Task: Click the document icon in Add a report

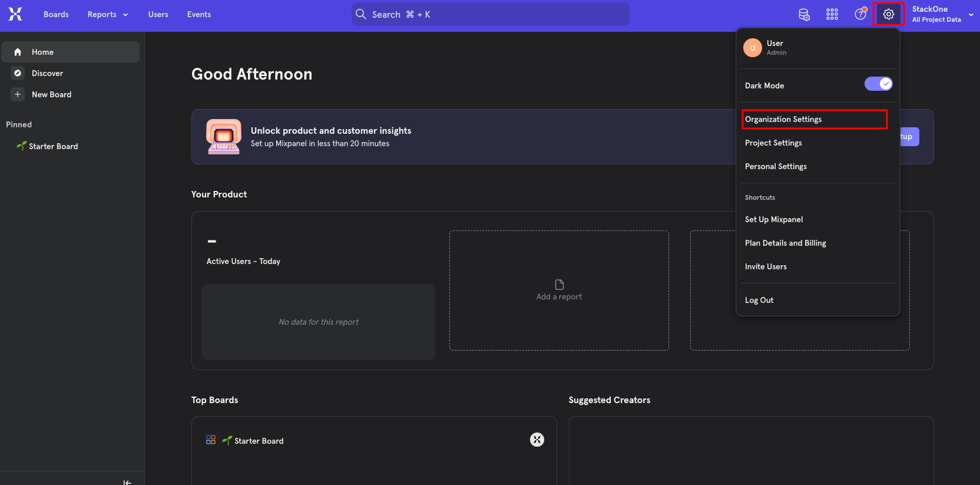Action: (559, 285)
